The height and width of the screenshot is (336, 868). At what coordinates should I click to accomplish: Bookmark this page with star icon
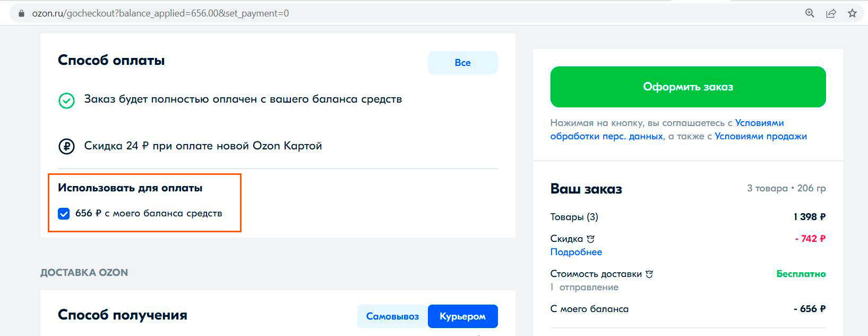852,13
